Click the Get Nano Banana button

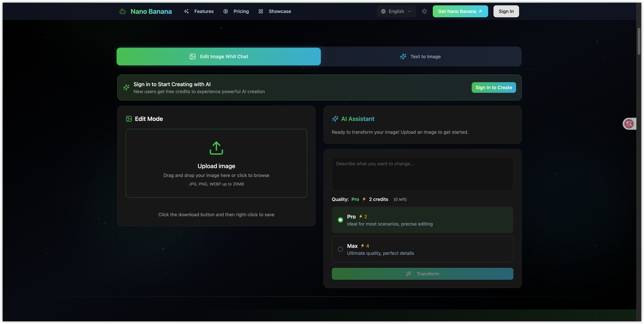click(x=460, y=11)
